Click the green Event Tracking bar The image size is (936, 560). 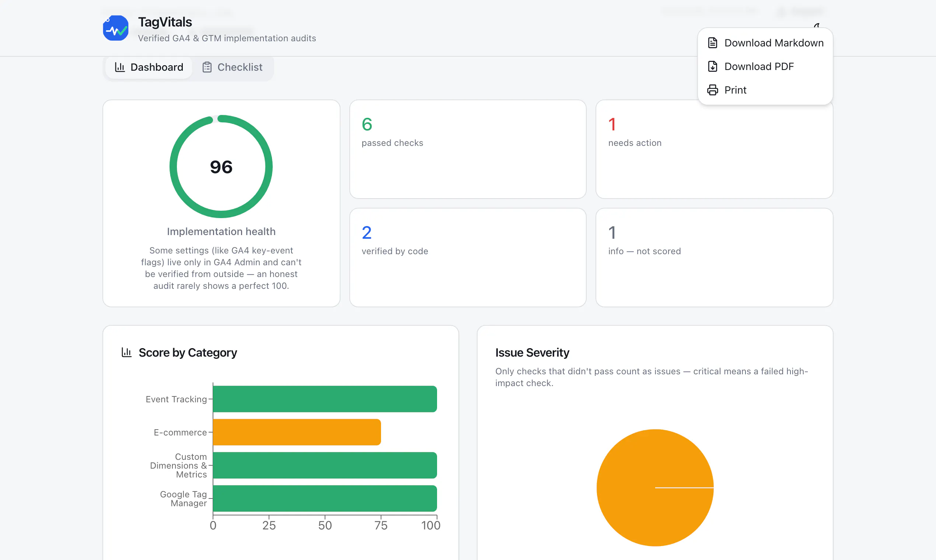coord(325,399)
